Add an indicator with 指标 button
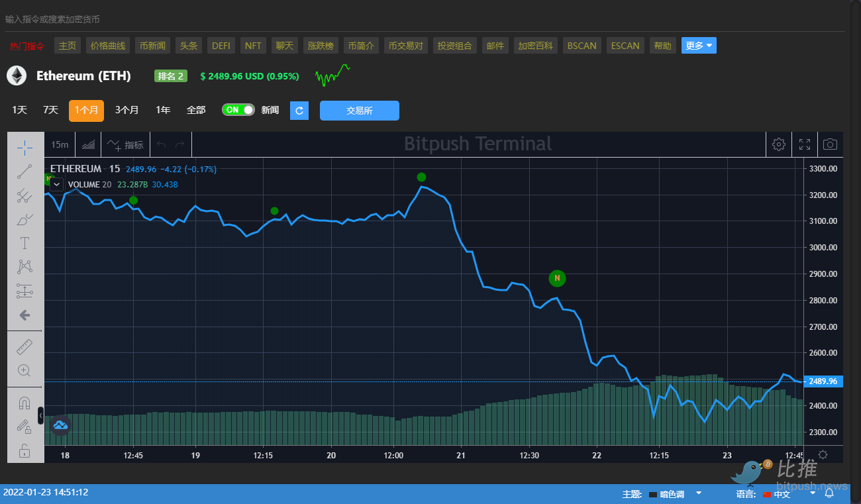The width and height of the screenshot is (861, 504). point(126,144)
